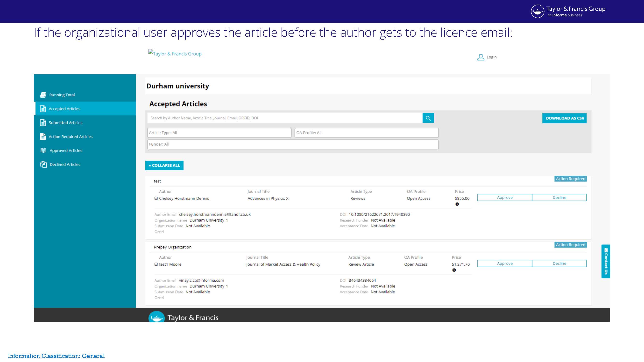Click 'Journal of Market Access & Health Policy'
This screenshot has height=362, width=644.
[283, 264]
